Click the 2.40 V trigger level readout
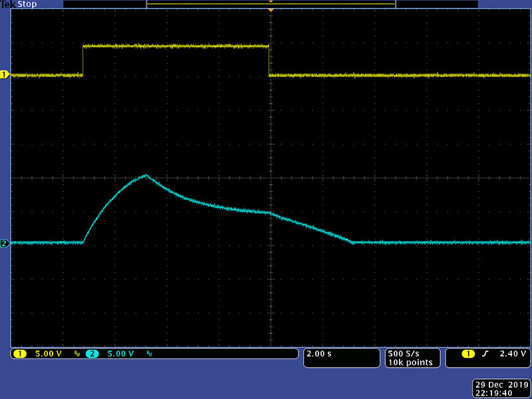The width and height of the screenshot is (532, 399). 511,354
